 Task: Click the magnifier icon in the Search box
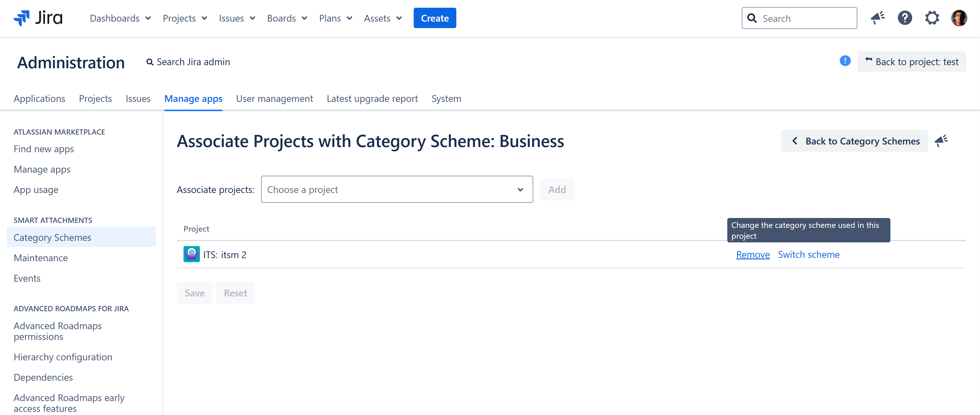pos(752,18)
